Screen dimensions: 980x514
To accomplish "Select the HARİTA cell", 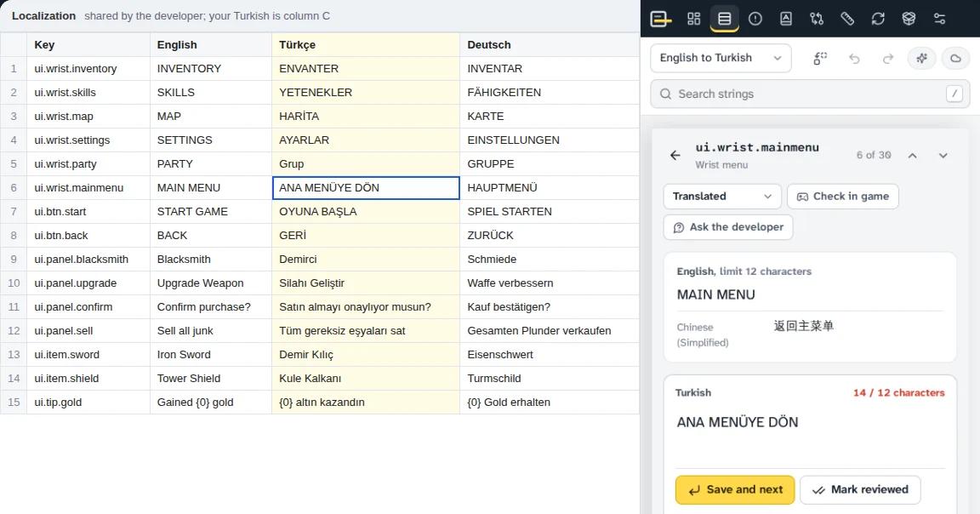I will [366, 117].
